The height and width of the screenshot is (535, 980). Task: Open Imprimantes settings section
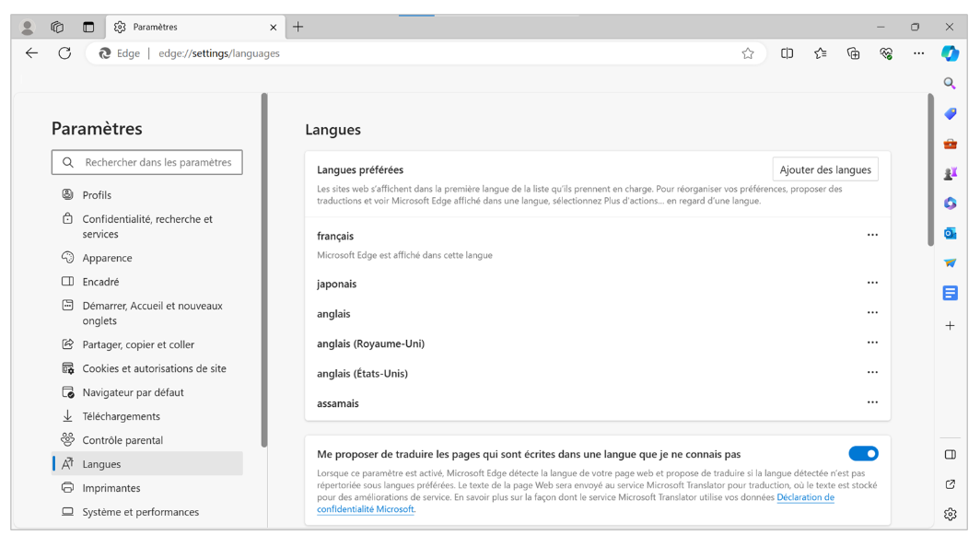click(146, 488)
